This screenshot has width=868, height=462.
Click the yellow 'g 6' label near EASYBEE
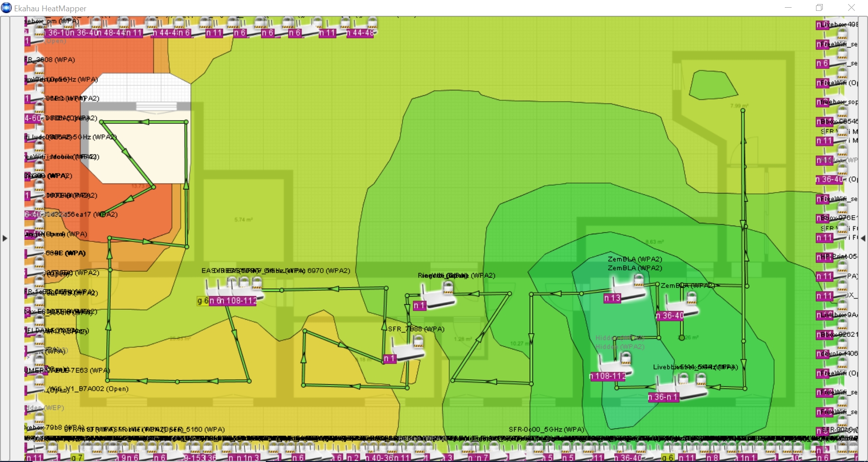(203, 301)
